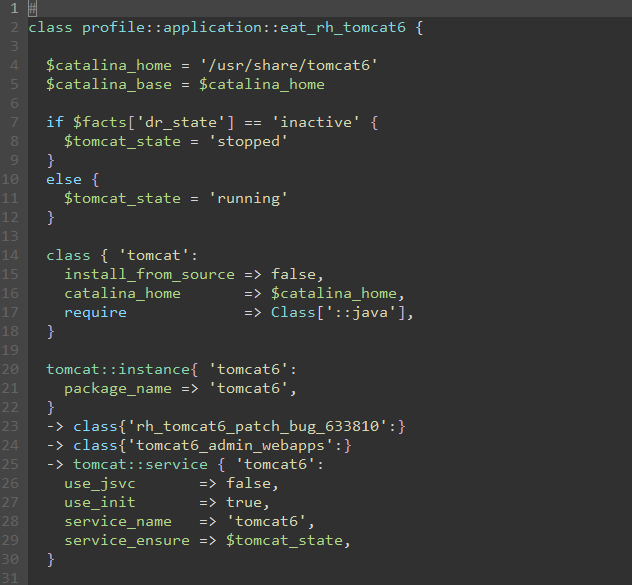This screenshot has width=632, height=585.
Task: Click the string '/usr/share/tomcat6'
Action: pos(289,65)
